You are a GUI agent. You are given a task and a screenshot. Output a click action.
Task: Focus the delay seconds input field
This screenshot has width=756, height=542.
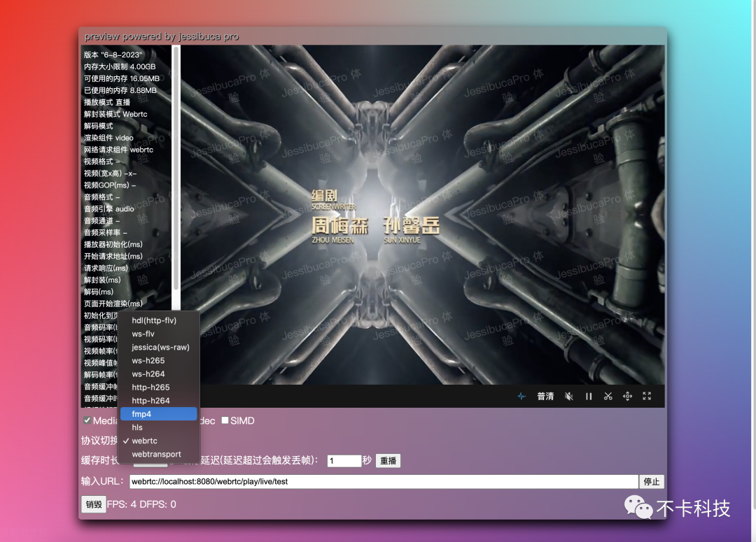pyautogui.click(x=344, y=461)
